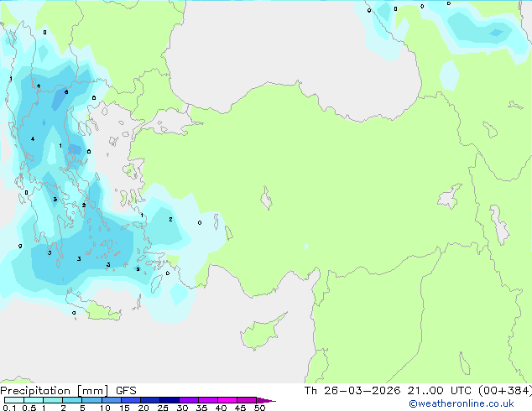532x411 pixels.
Task: Click the 'Th 26-03-2026' date text
Action: point(352,391)
